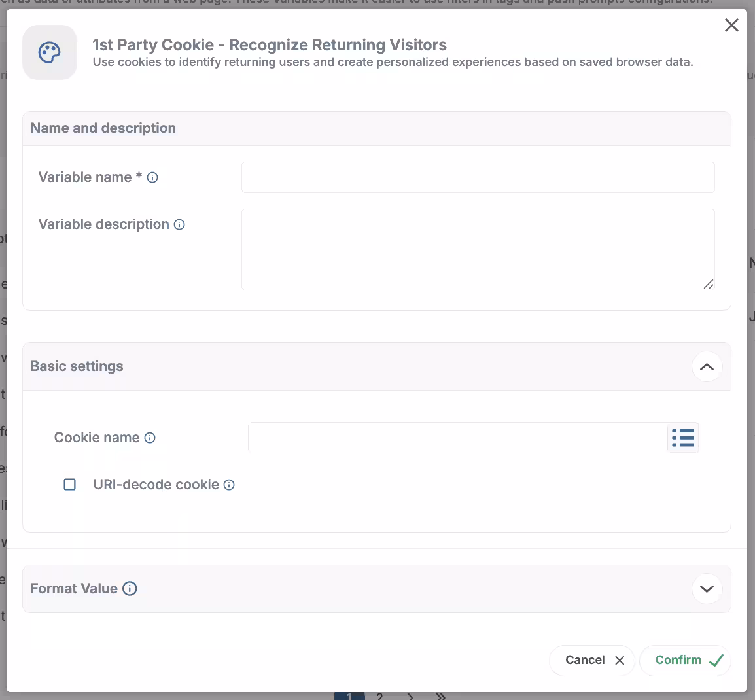Viewport: 755px width, 700px height.
Task: Show info tooltip for Variable name
Action: [152, 177]
